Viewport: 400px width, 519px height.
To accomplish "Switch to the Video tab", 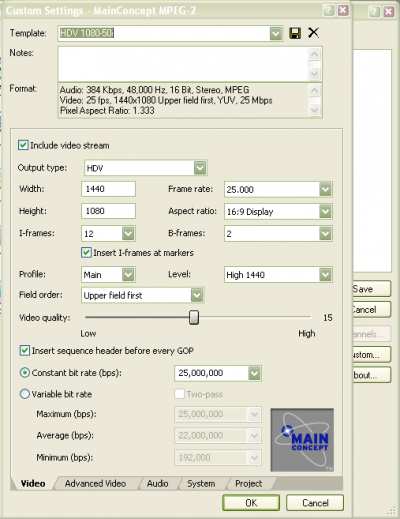I will point(33,483).
